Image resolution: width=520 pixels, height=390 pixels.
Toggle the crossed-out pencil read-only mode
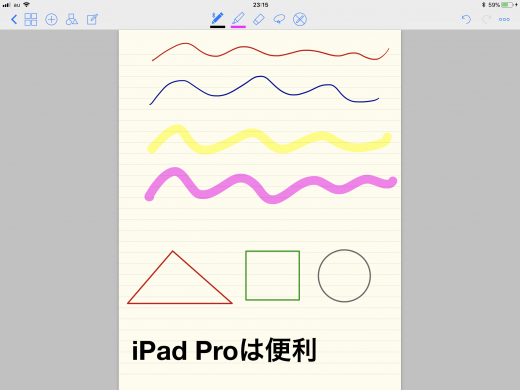click(x=300, y=19)
